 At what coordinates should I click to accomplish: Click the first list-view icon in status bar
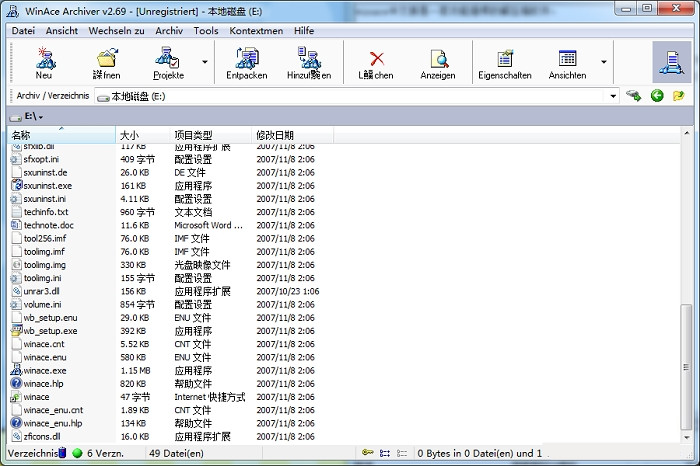tap(384, 453)
